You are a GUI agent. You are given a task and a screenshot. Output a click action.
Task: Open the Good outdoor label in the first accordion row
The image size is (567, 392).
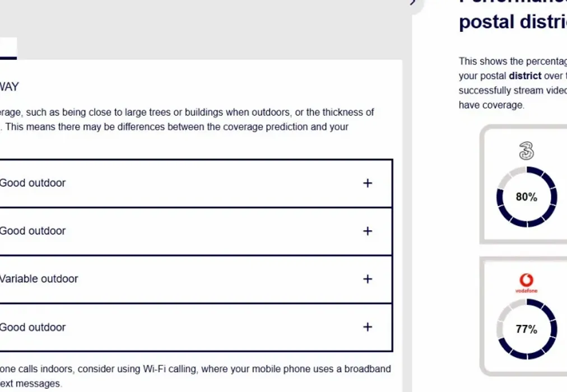pyautogui.click(x=32, y=183)
